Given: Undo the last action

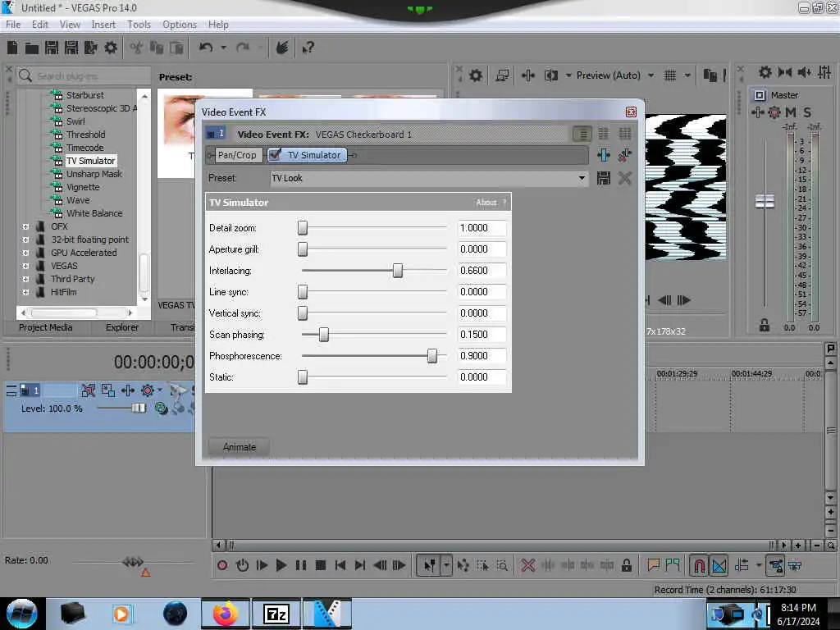Looking at the screenshot, I should [206, 48].
